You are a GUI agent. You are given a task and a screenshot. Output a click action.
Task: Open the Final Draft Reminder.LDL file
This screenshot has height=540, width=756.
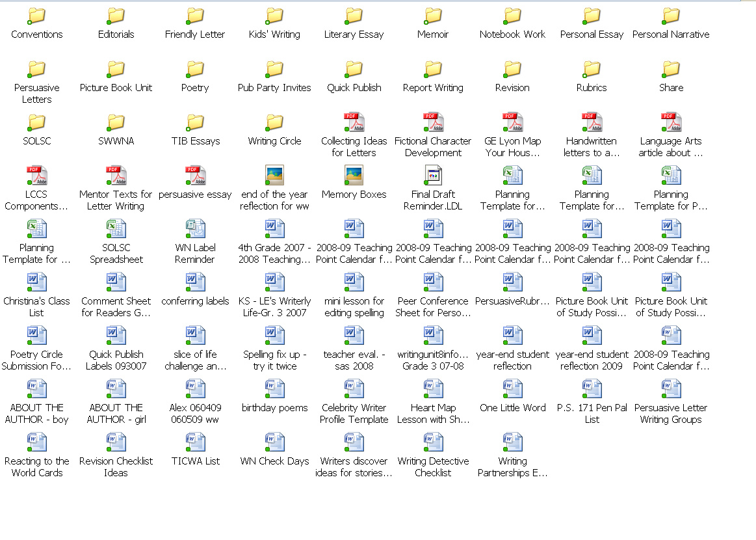click(433, 176)
